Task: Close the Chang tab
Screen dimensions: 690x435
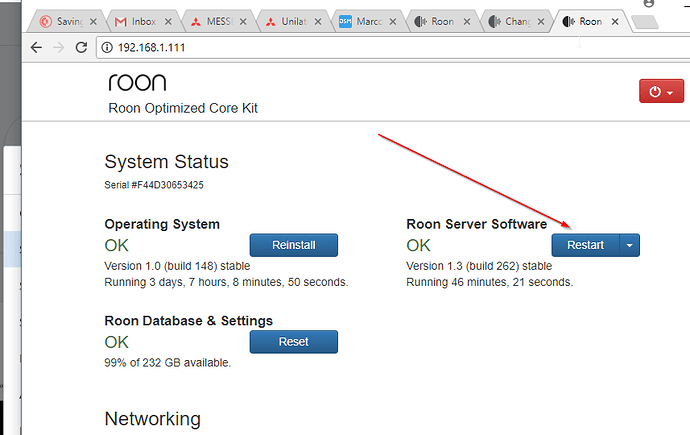Action: 541,22
